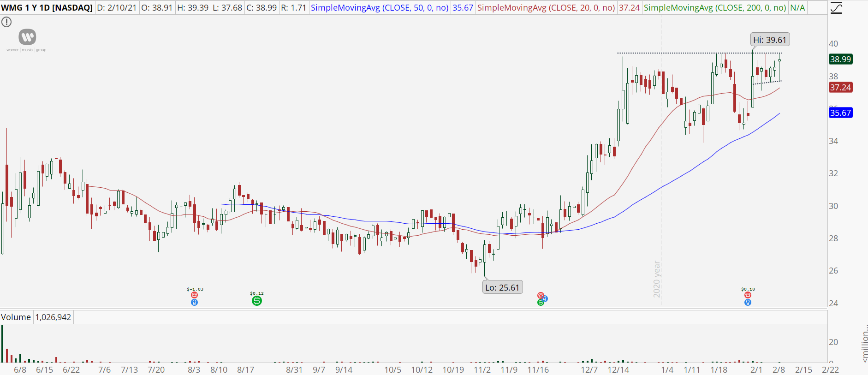Click the 6/22 date label
Image resolution: width=868 pixels, height=375 pixels.
coord(71,370)
